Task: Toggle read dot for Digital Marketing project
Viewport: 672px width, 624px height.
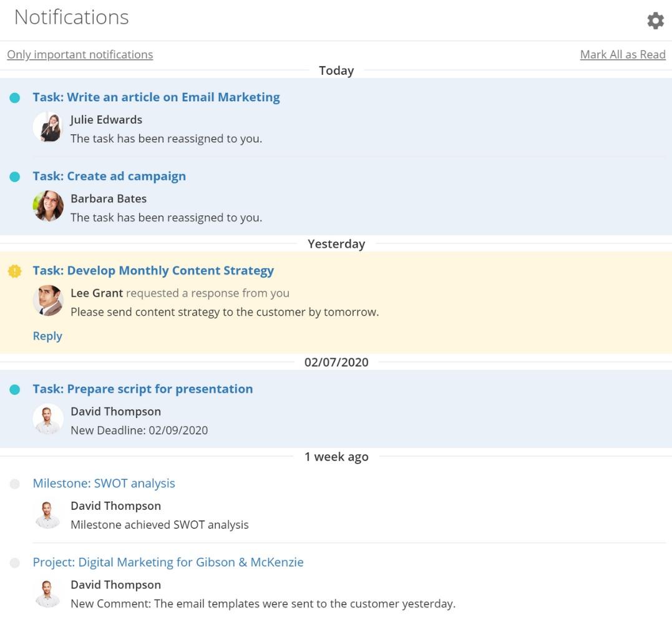Action: point(14,563)
